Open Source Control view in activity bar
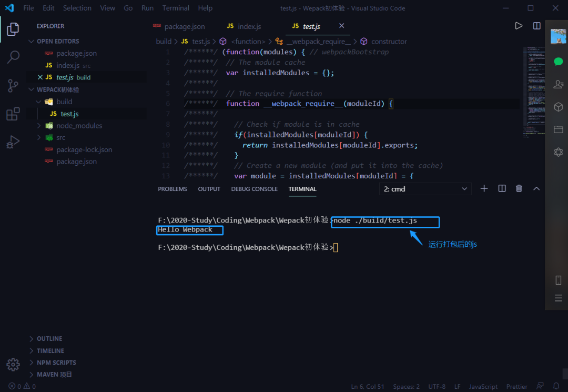Viewport: 568px width, 392px height. (x=13, y=85)
